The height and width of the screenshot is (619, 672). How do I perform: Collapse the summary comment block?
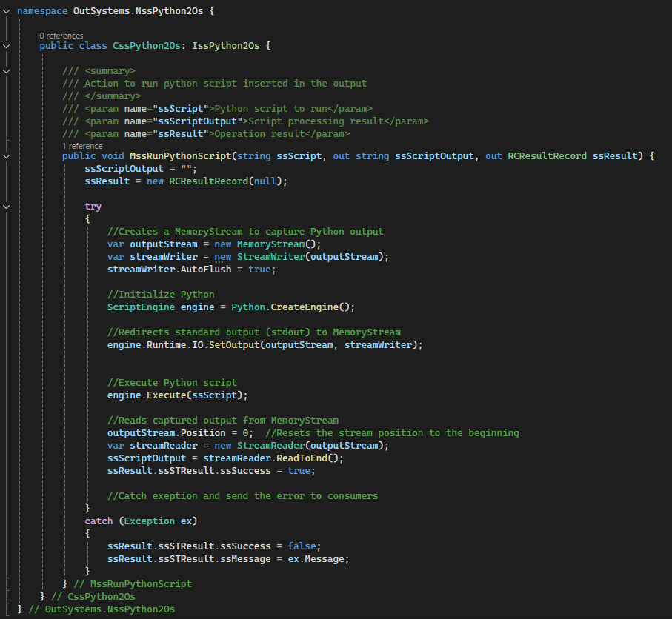pos(7,71)
